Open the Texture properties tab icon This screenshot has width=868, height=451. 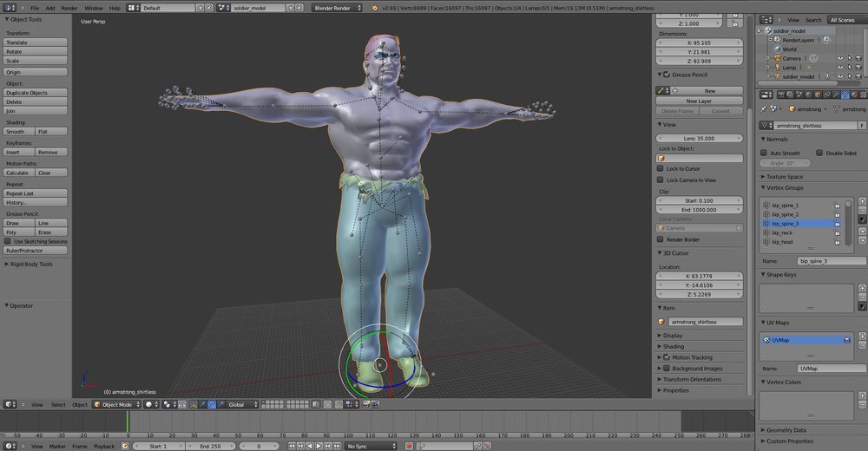point(864,95)
